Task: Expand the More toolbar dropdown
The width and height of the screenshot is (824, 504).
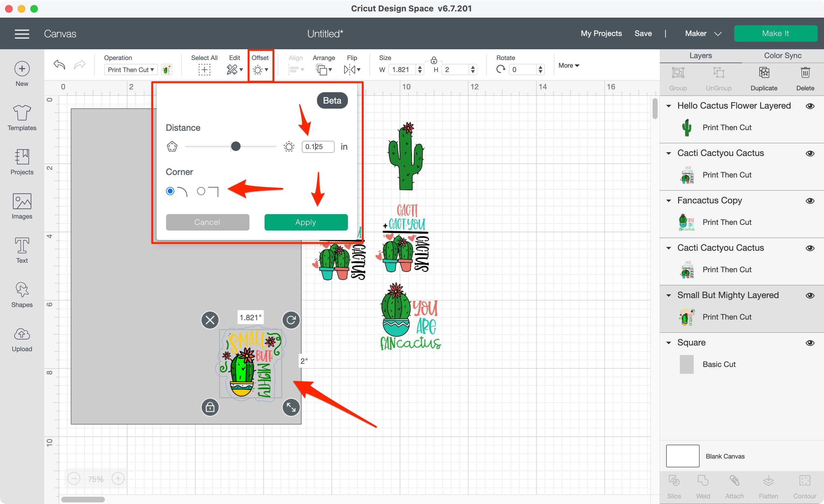Action: pos(569,66)
